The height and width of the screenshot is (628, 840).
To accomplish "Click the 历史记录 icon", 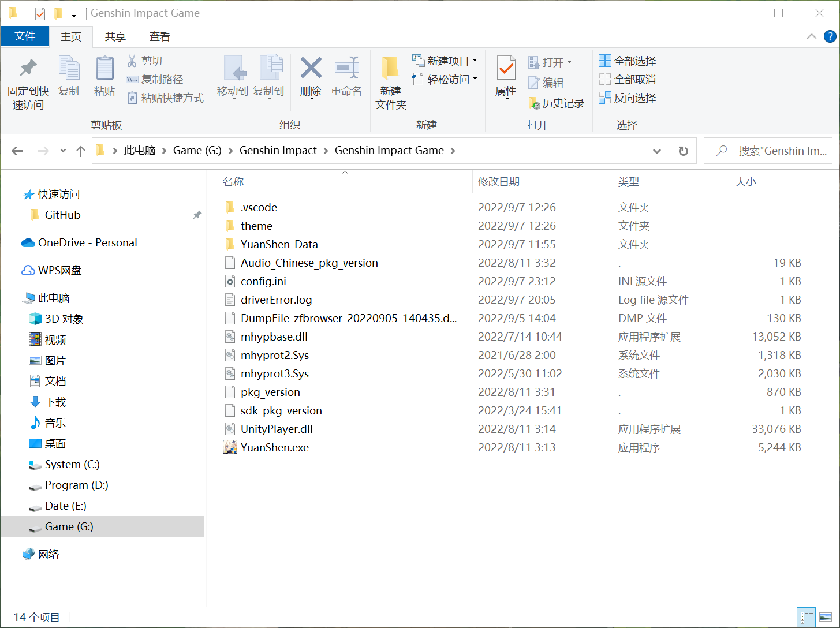I will tap(534, 103).
